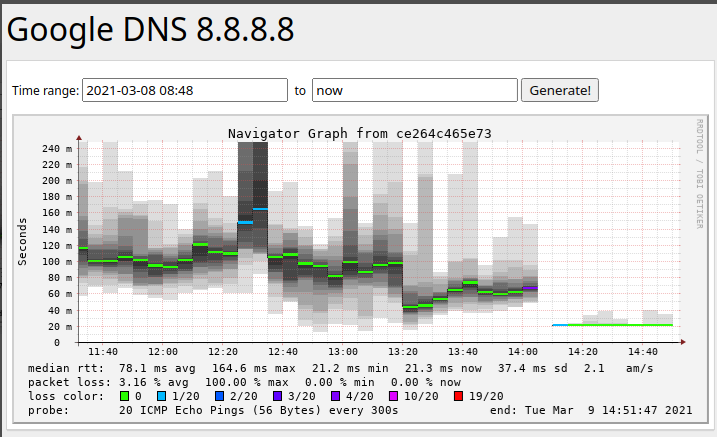Click the '3.16 % avg' packet loss value

point(153,382)
